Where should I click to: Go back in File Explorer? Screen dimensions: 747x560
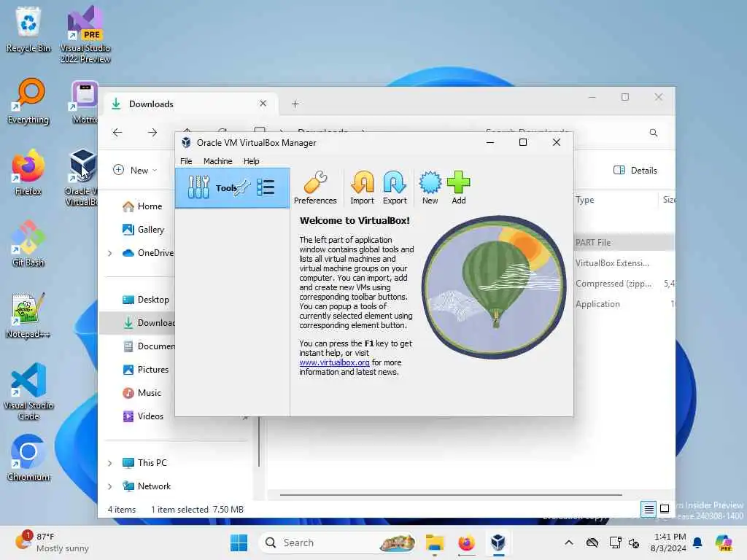[117, 133]
